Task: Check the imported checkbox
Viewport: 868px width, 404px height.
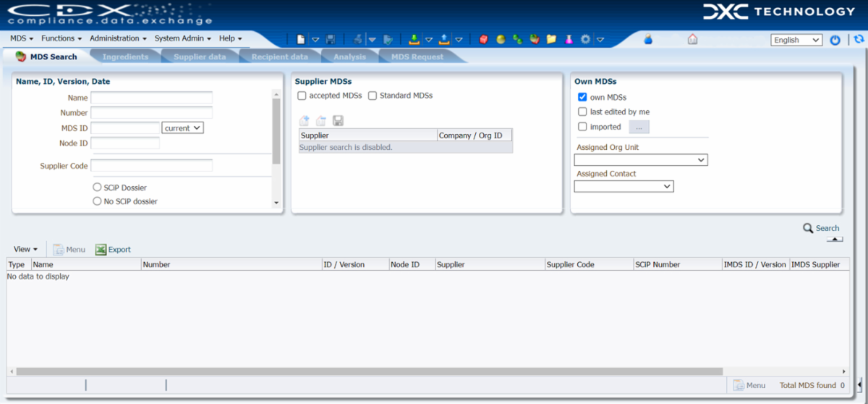Action: coord(582,127)
